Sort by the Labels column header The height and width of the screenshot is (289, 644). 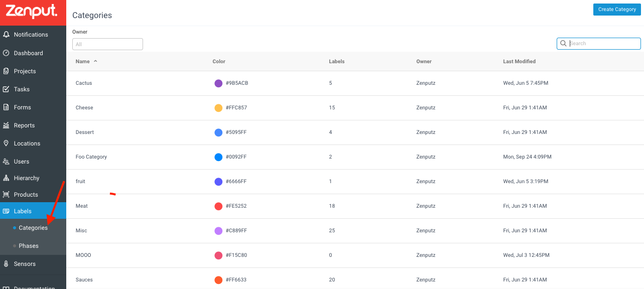[337, 62]
